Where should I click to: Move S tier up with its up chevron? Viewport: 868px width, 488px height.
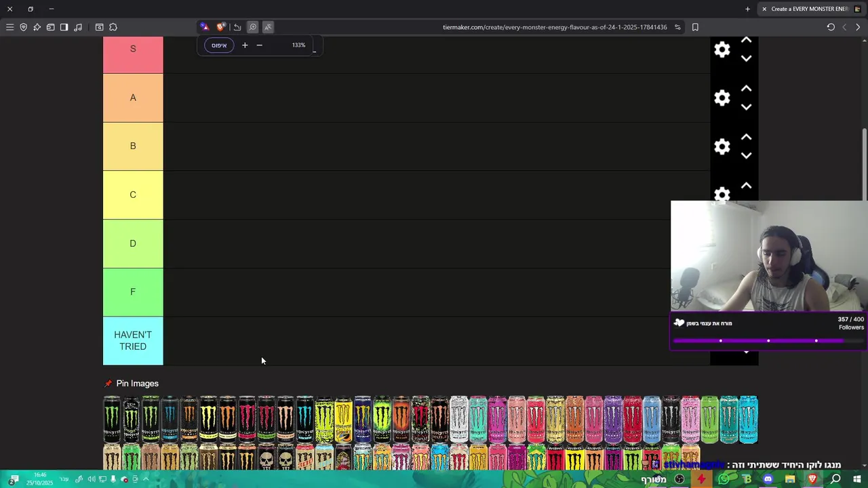click(746, 41)
